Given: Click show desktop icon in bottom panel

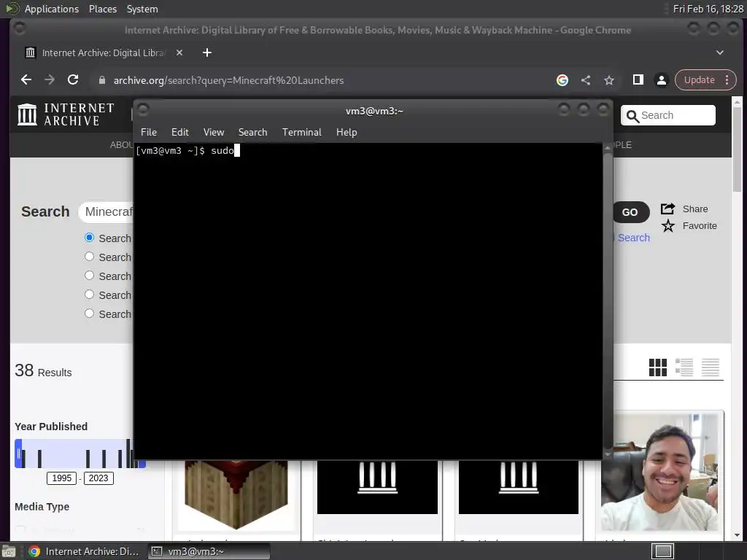Looking at the screenshot, I should tap(9, 551).
